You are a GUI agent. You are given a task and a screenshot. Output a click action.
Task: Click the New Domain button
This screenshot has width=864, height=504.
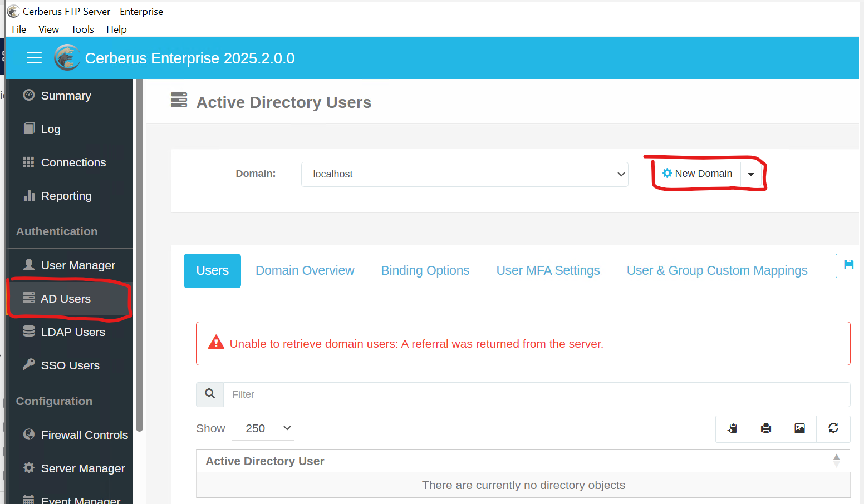(x=697, y=174)
